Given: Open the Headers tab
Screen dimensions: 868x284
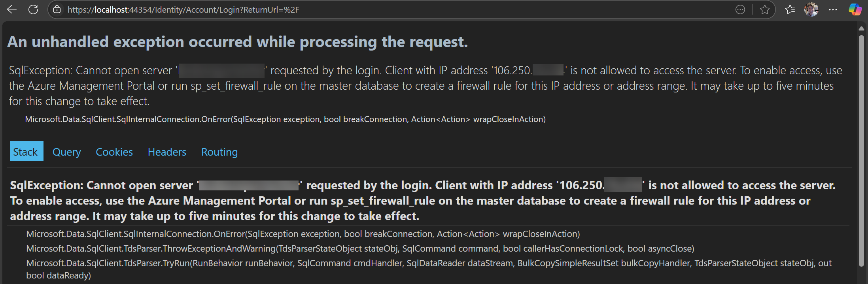Looking at the screenshot, I should point(167,152).
